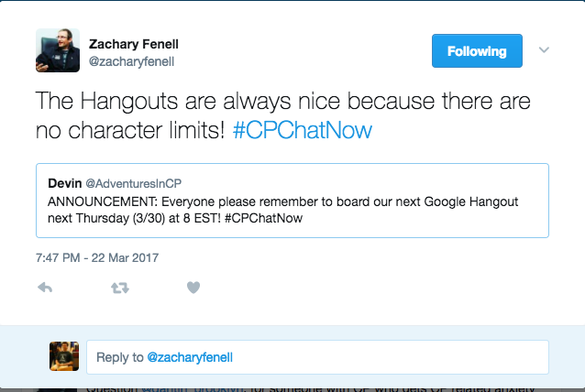
Task: Open the Zachary Fenell display name link
Action: click(135, 43)
